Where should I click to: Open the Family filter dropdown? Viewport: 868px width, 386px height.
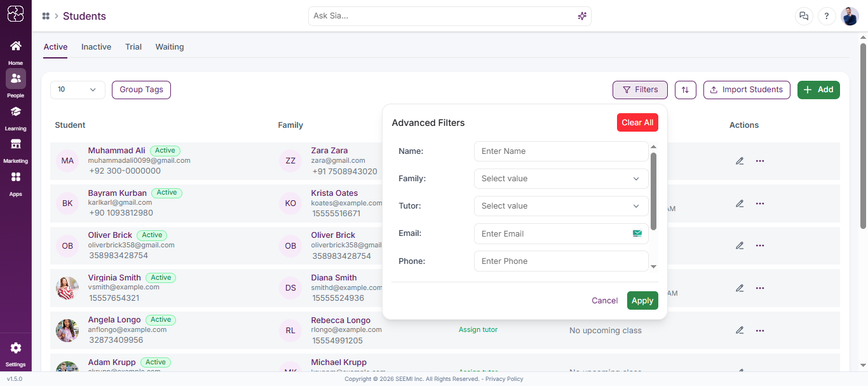(561, 179)
